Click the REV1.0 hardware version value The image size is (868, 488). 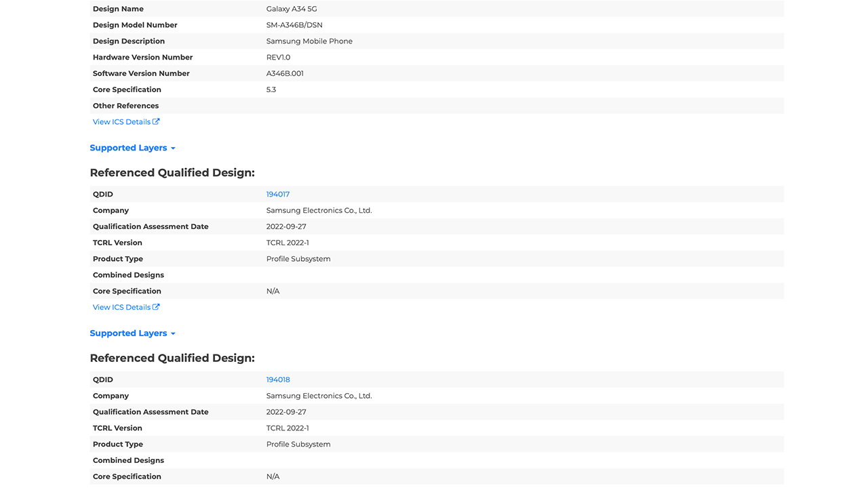(x=277, y=57)
